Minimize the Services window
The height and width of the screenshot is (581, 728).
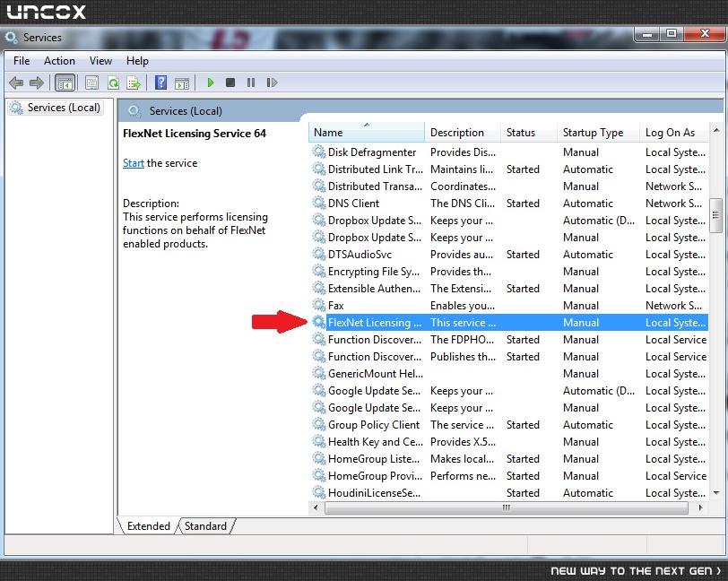647,34
